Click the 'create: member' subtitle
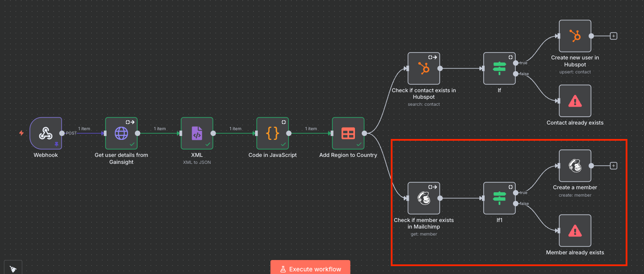The image size is (644, 274). (x=575, y=195)
